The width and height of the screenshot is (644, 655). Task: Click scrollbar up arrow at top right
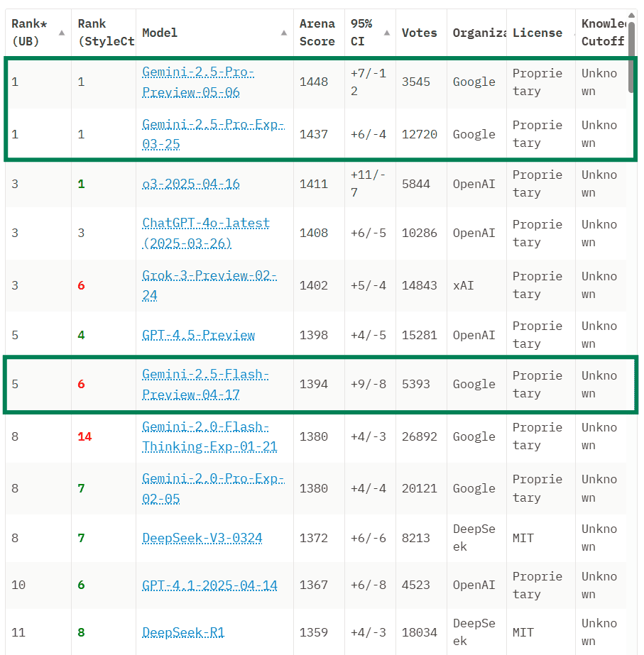(x=631, y=16)
